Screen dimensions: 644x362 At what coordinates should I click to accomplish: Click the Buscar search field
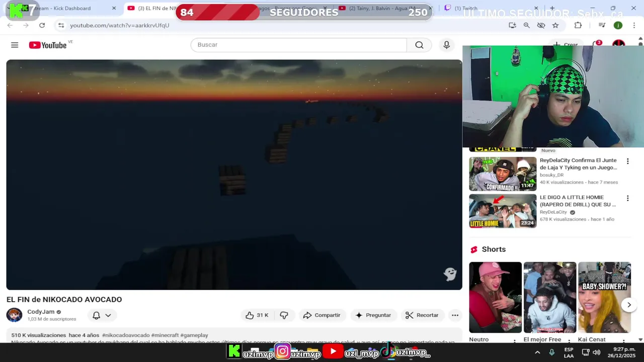(298, 45)
